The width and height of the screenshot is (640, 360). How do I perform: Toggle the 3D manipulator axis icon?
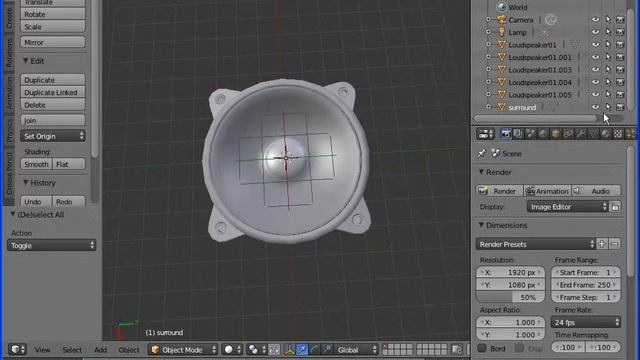point(289,349)
